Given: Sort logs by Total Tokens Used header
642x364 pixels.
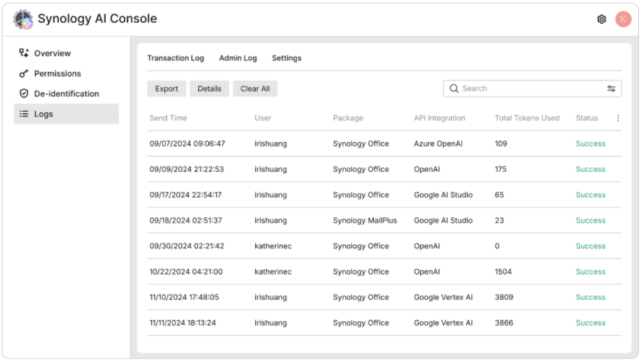Looking at the screenshot, I should [527, 118].
